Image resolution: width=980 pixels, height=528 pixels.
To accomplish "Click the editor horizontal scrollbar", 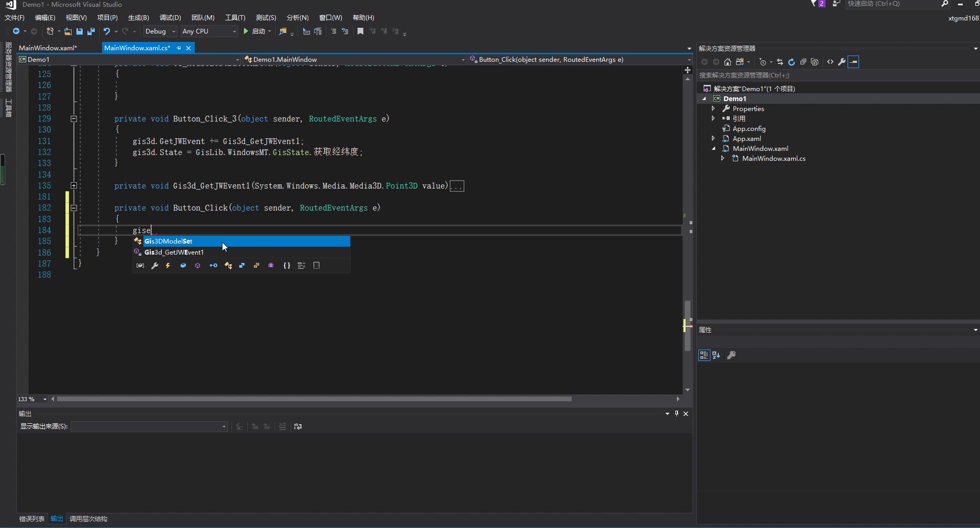I will click(x=314, y=399).
